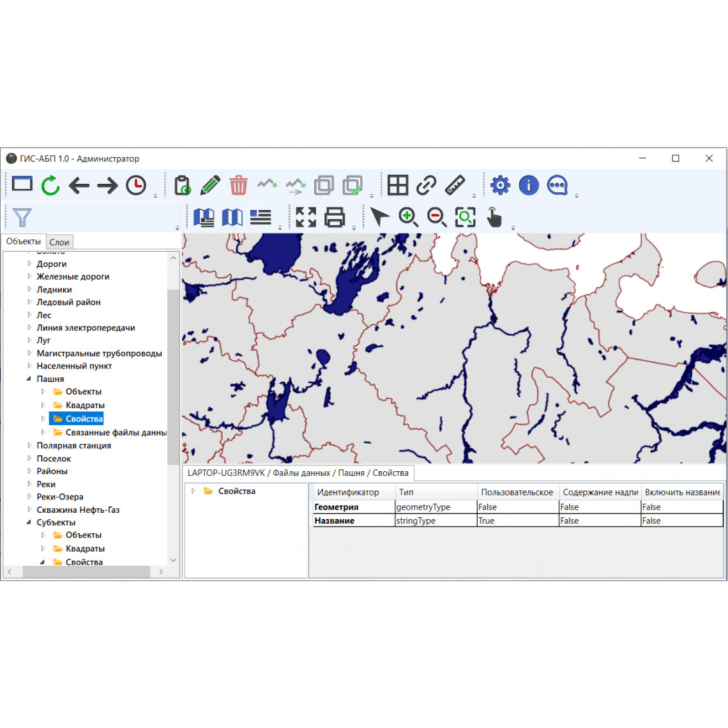Select Свойства folder in bottom panel
This screenshot has width=728, height=728.
click(230, 490)
